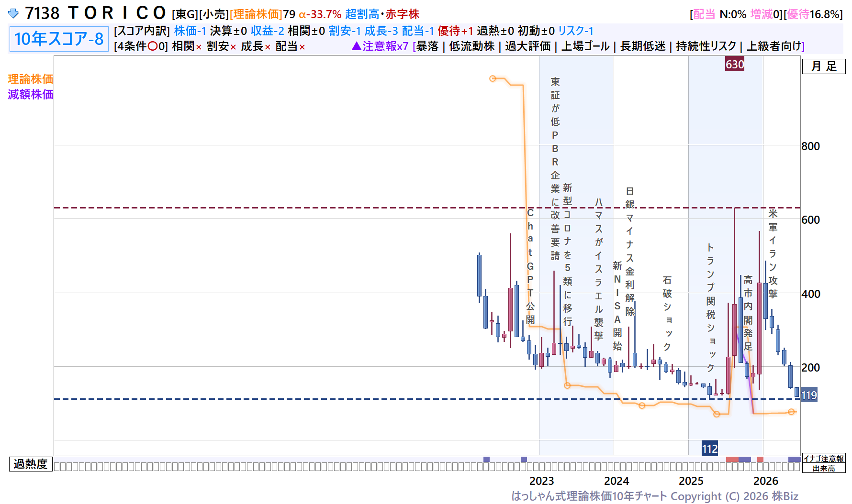Image resolution: width=852 pixels, height=504 pixels.
Task: Click the 決算±0 score item
Action: [x=228, y=31]
